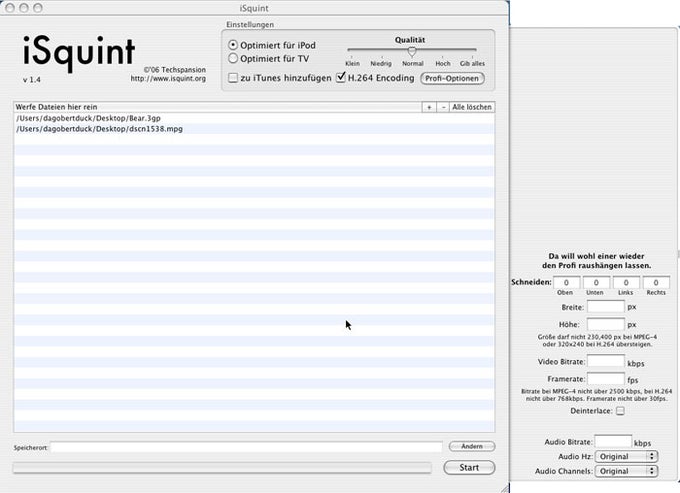This screenshot has width=680, height=493.
Task: Click the conversion progress bar
Action: (222, 467)
